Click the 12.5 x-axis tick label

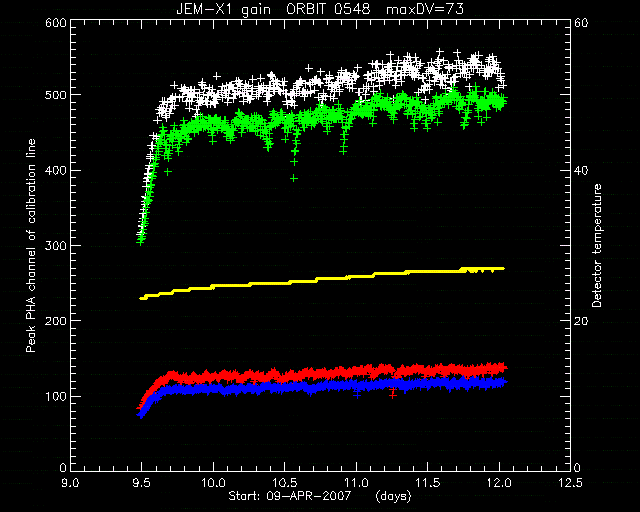(x=570, y=483)
